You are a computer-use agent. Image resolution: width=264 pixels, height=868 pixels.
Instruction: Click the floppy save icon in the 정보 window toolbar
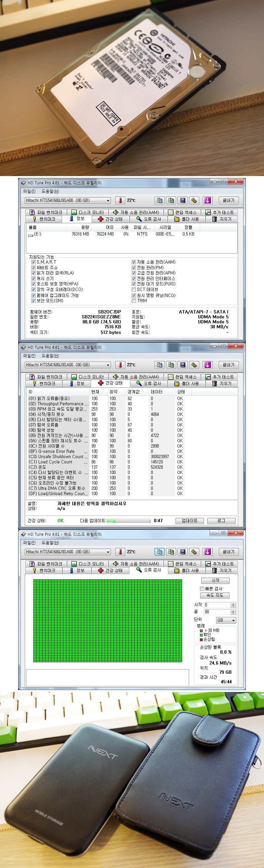coord(183,200)
